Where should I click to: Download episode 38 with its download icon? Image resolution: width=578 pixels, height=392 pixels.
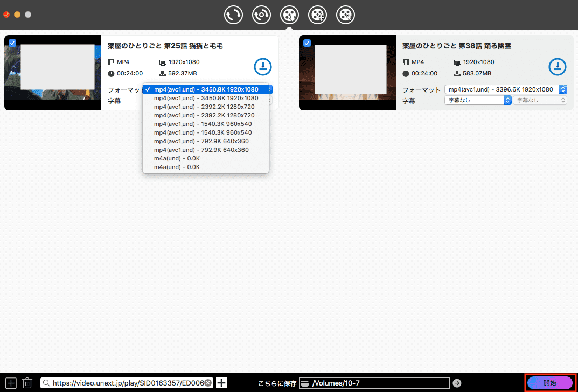coord(557,67)
